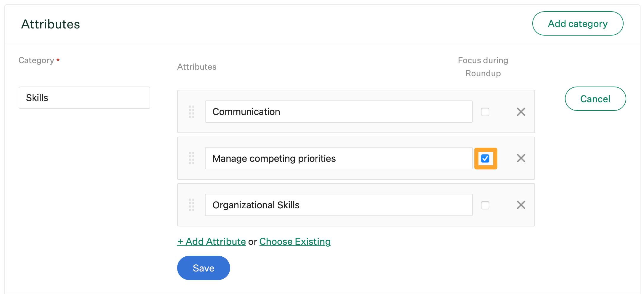Click the Choose Existing link

point(295,242)
